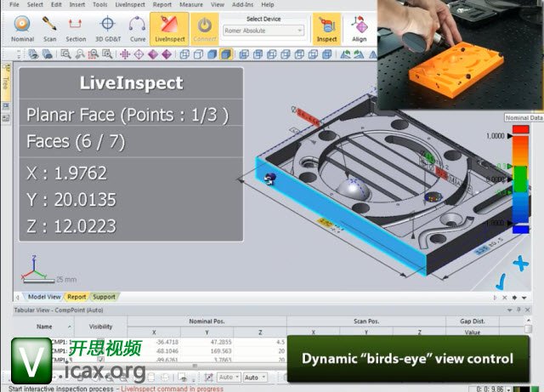Viewport: 544px width, 392px height.
Task: Click the zoom-fit magnifier toolbar icon
Action: (65, 54)
